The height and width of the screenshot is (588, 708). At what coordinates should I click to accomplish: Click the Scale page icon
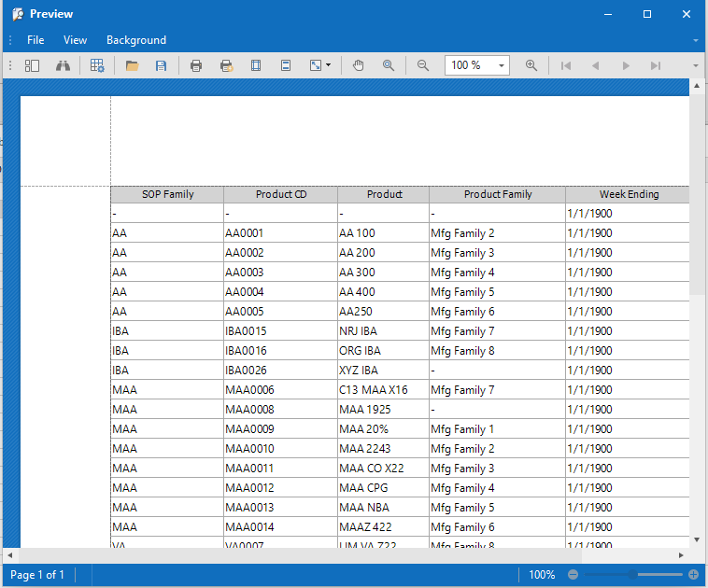315,66
